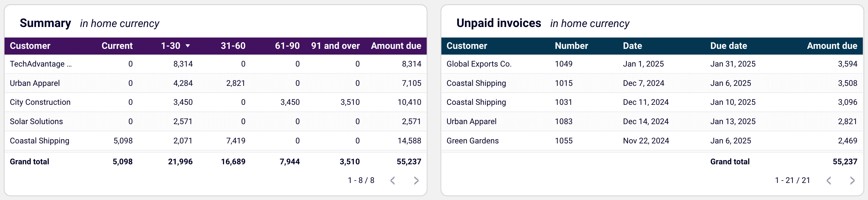The height and width of the screenshot is (200, 868).
Task: Select Green Gardens invoice customer
Action: point(472,141)
